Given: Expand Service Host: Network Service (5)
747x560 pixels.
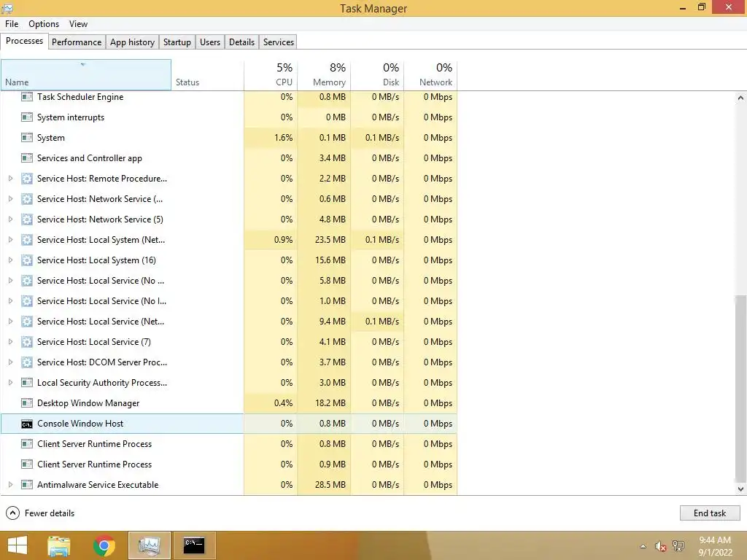Looking at the screenshot, I should tap(10, 219).
